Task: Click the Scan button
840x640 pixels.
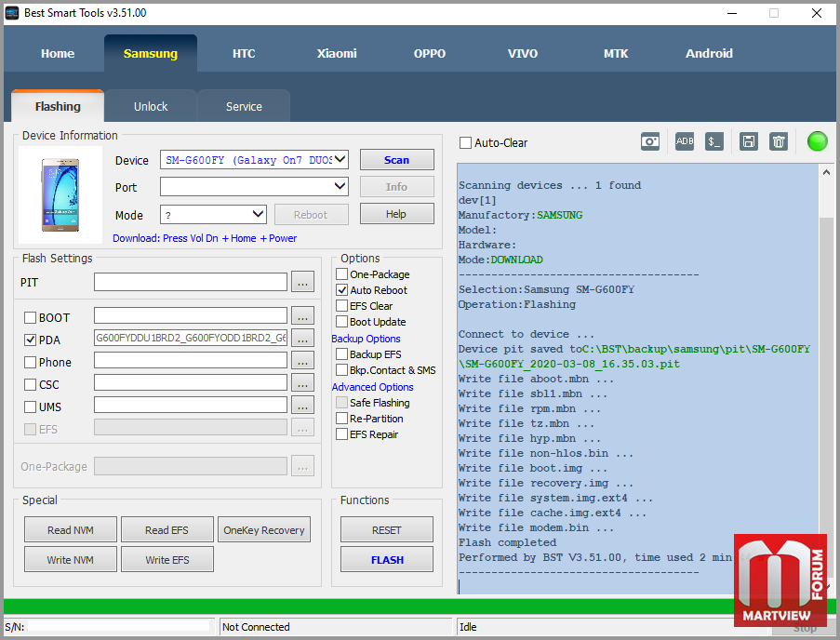Action: 397,160
